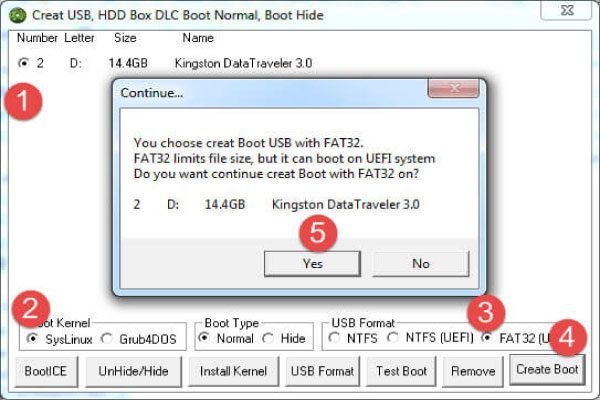600x400 pixels.
Task: Click 'Kingston DataTraveler 3.0' inside the Continue dialog
Action: (x=346, y=204)
